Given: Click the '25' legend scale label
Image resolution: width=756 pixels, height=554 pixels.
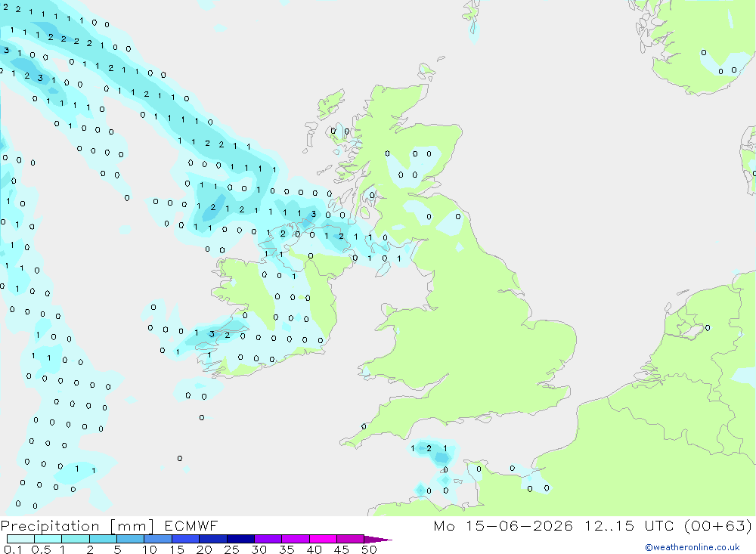Looking at the screenshot, I should click(231, 549).
